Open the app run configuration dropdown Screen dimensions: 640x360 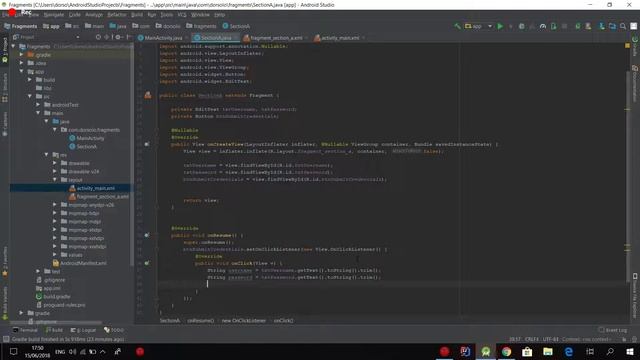click(478, 26)
